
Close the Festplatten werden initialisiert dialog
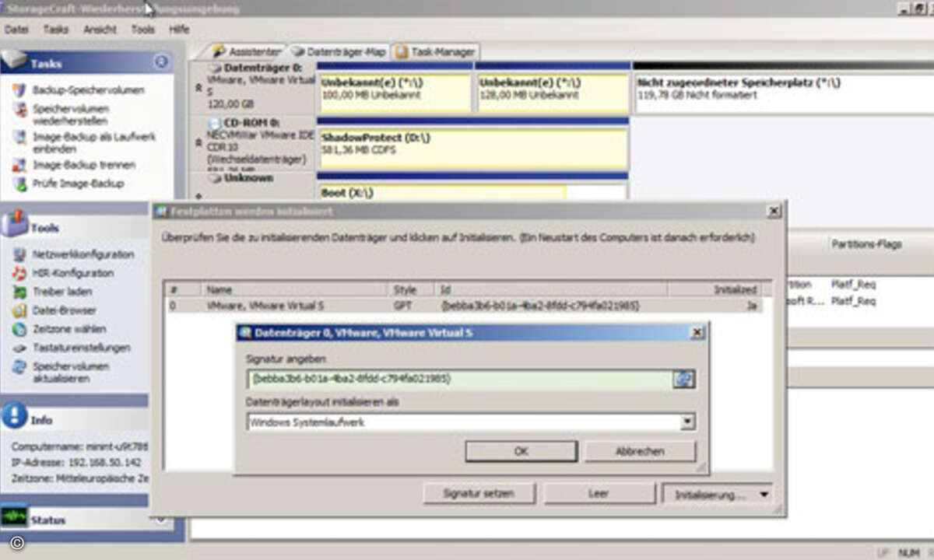[x=774, y=211]
